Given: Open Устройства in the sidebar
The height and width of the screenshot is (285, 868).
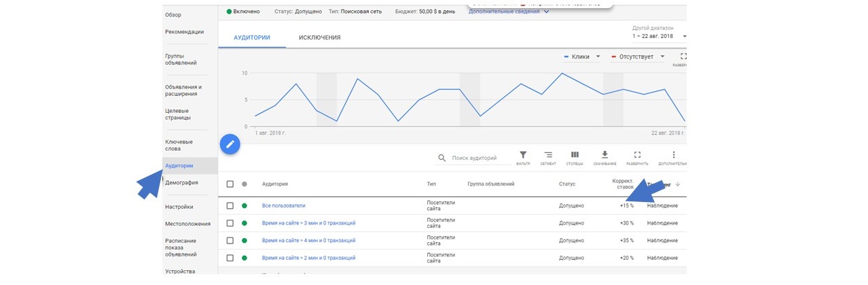Looking at the screenshot, I should tap(180, 271).
